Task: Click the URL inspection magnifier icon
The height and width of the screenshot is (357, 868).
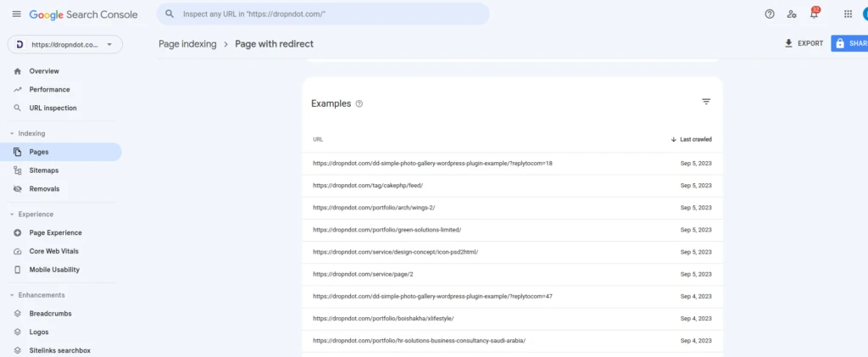Action: [17, 108]
